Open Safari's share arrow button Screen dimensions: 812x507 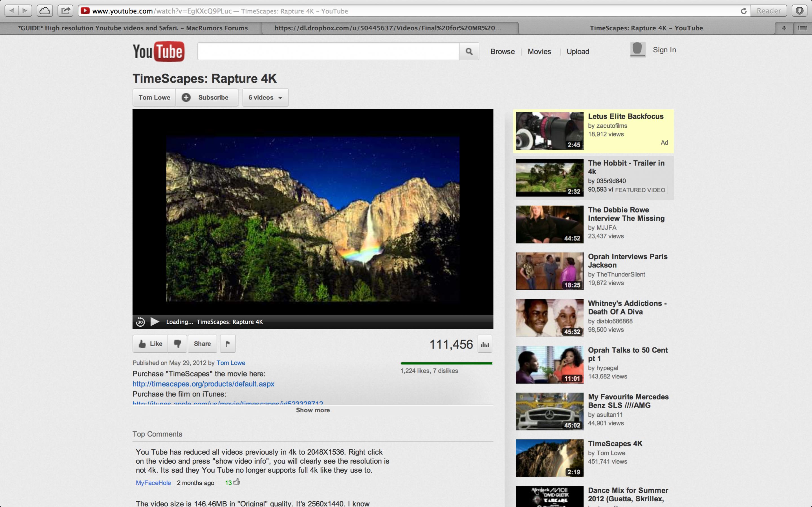tap(65, 11)
